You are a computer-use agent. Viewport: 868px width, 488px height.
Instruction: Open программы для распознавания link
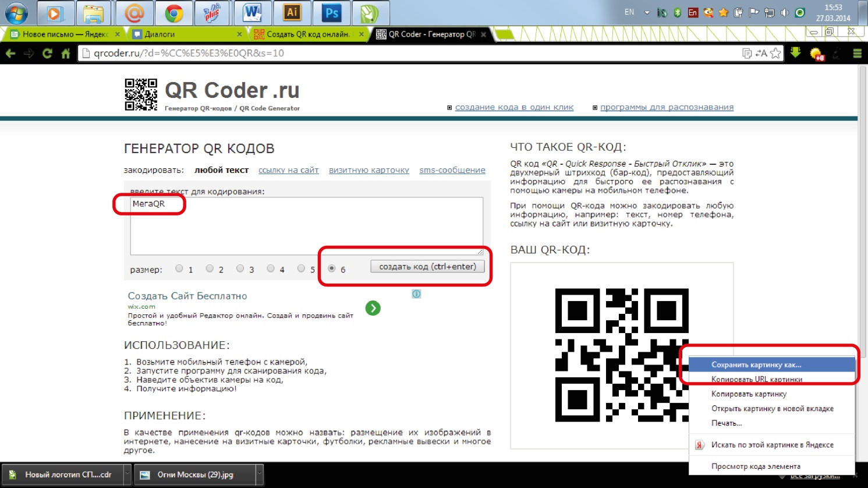coord(667,107)
